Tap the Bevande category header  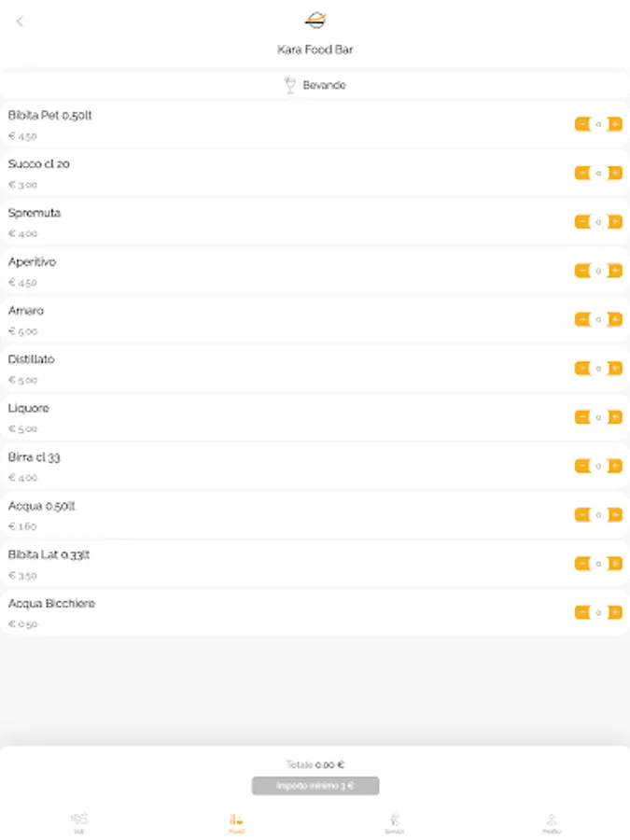(x=323, y=85)
